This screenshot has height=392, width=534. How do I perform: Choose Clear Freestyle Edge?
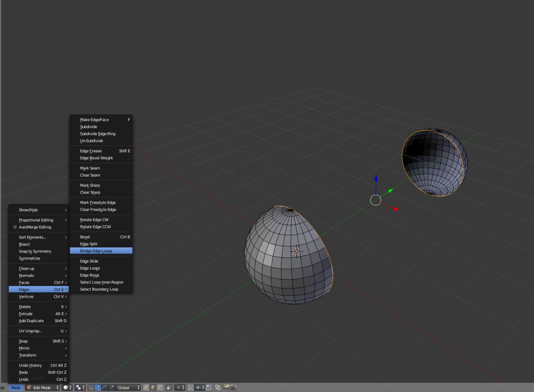click(101, 210)
